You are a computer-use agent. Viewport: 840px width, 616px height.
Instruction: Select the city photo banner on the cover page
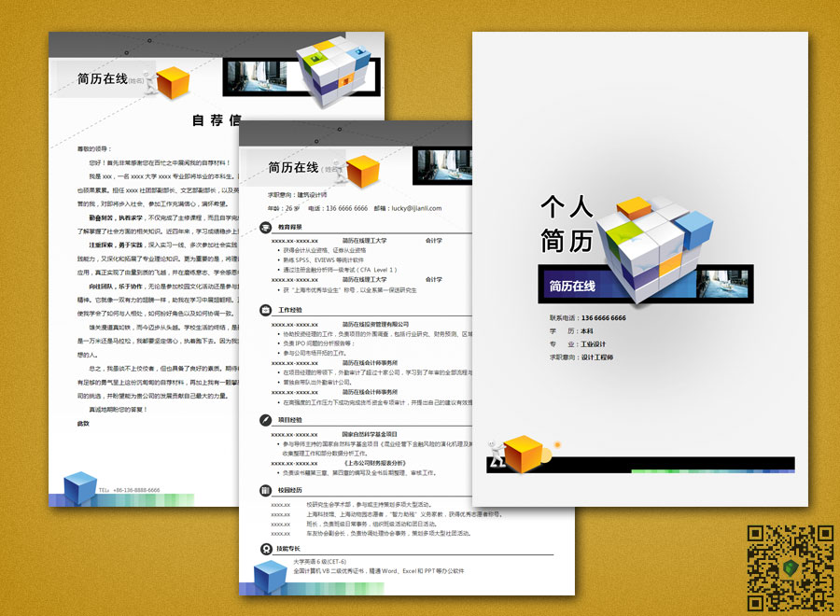[x=724, y=284]
